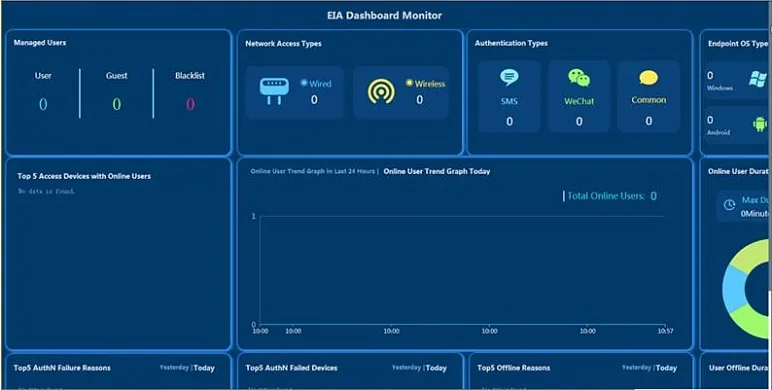
Task: Click the Guest label in Managed Users
Action: point(116,76)
